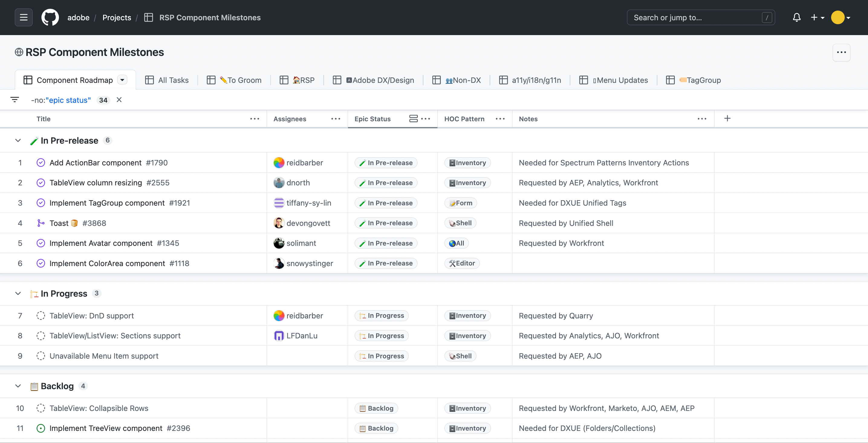Viewport: 868px width, 443px height.
Task: Click draft icon for Unavailable Menu Item support
Action: [x=41, y=356]
